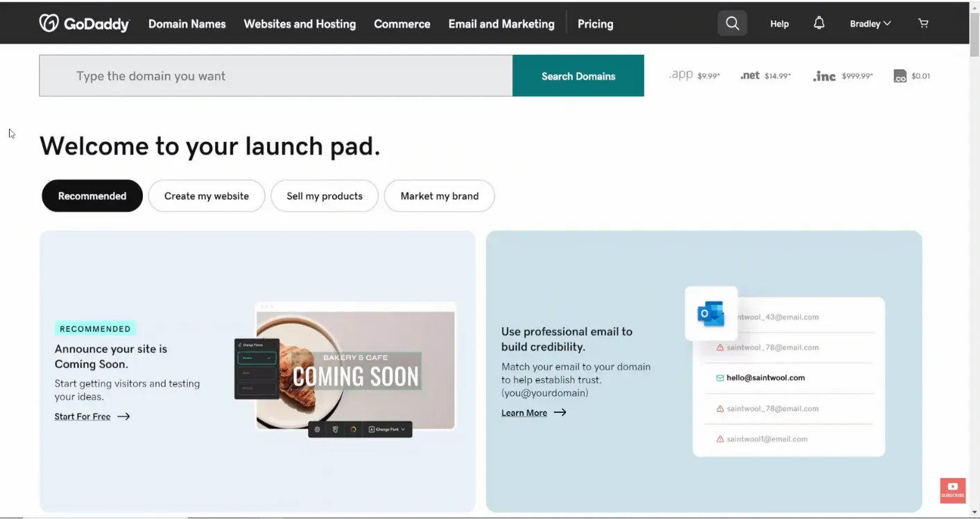Open Email and Marketing menu
This screenshot has width=980, height=519.
pyautogui.click(x=501, y=24)
